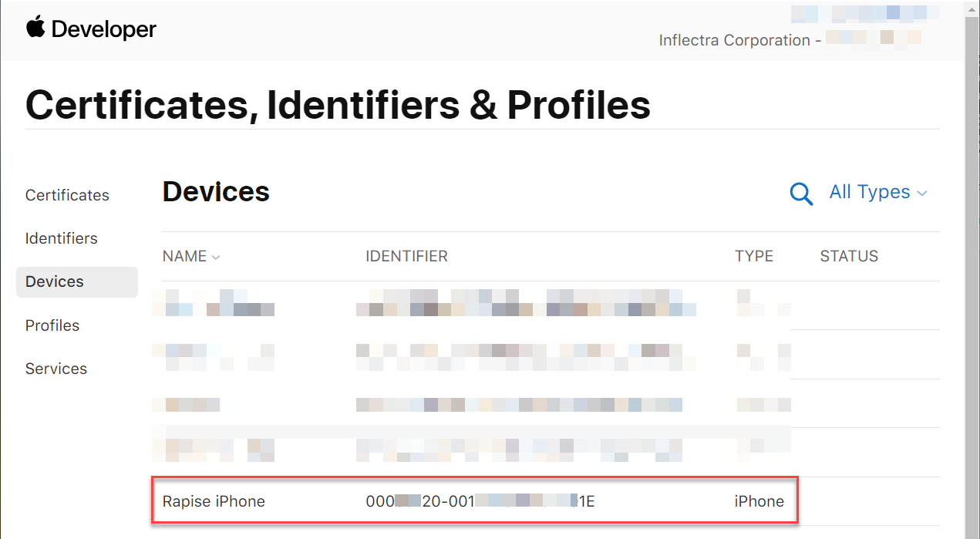Open the All Types filter dropdown
This screenshot has width=980, height=539.
[869, 193]
